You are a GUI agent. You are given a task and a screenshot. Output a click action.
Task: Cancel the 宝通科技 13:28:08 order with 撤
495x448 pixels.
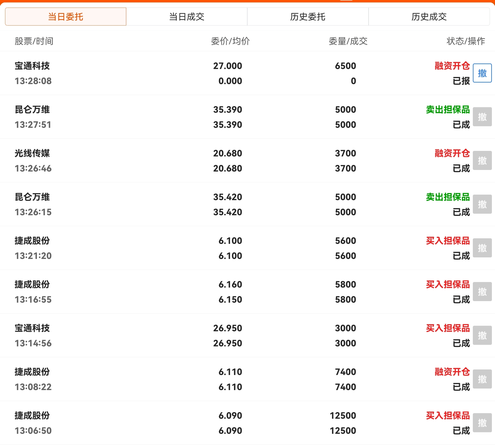tap(482, 73)
